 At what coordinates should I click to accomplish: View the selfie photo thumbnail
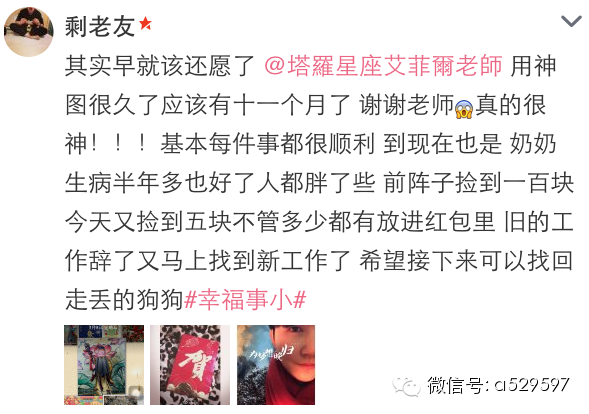pos(276,365)
